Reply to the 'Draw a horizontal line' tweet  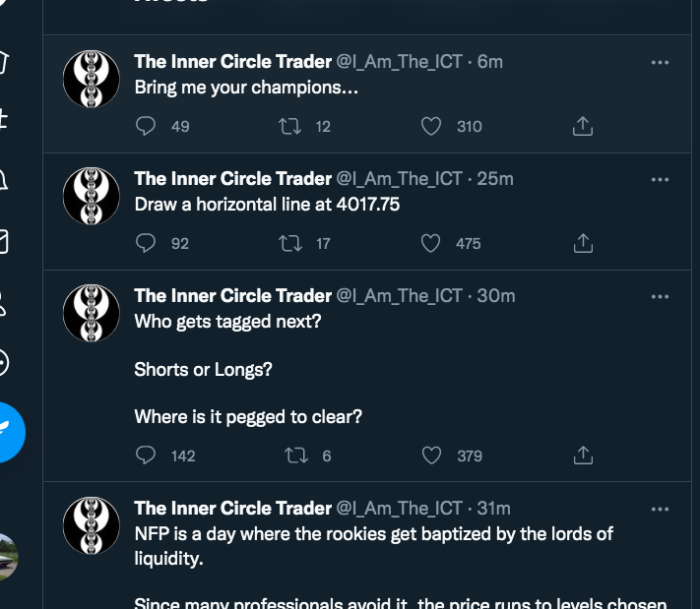pyautogui.click(x=146, y=243)
